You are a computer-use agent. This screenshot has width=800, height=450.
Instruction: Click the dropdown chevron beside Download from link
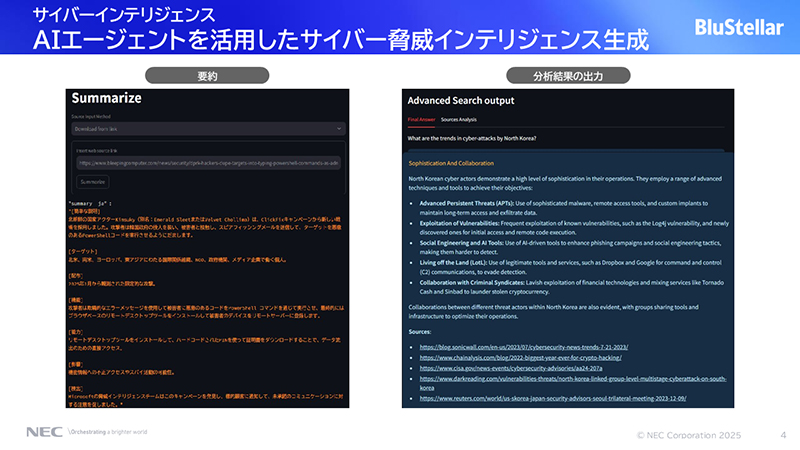pos(340,129)
